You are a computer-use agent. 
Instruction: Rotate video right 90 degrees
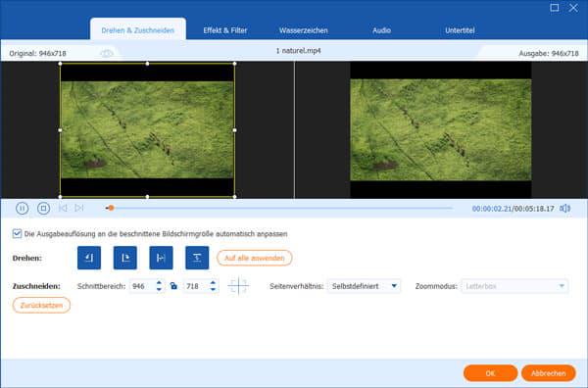[124, 258]
